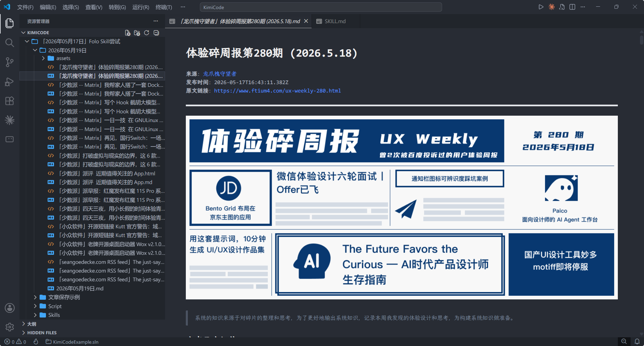Click the New Folder icon in explorer header
The height and width of the screenshot is (346, 644).
pyautogui.click(x=137, y=33)
